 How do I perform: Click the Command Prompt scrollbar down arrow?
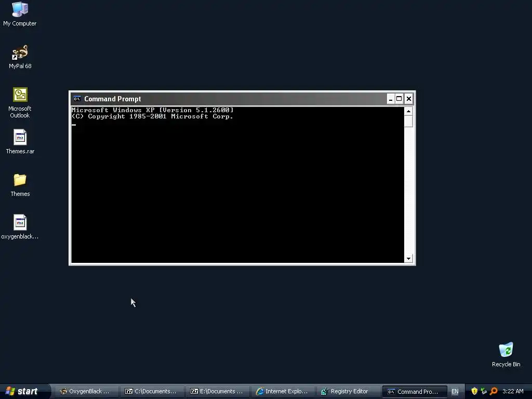pyautogui.click(x=408, y=259)
